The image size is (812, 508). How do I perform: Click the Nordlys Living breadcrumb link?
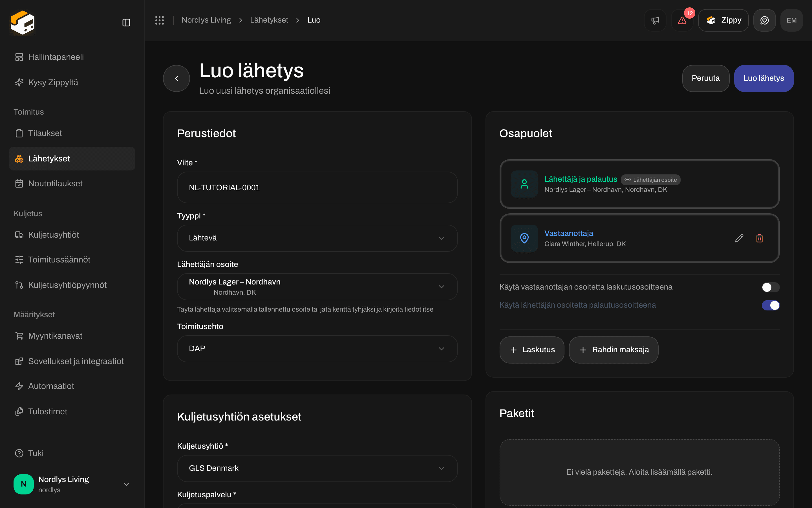pos(206,20)
